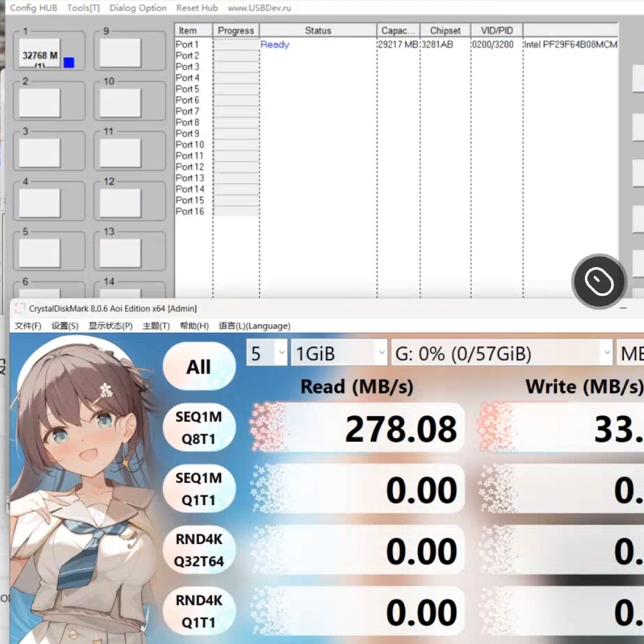Select the empty port 4 slot

39,203
